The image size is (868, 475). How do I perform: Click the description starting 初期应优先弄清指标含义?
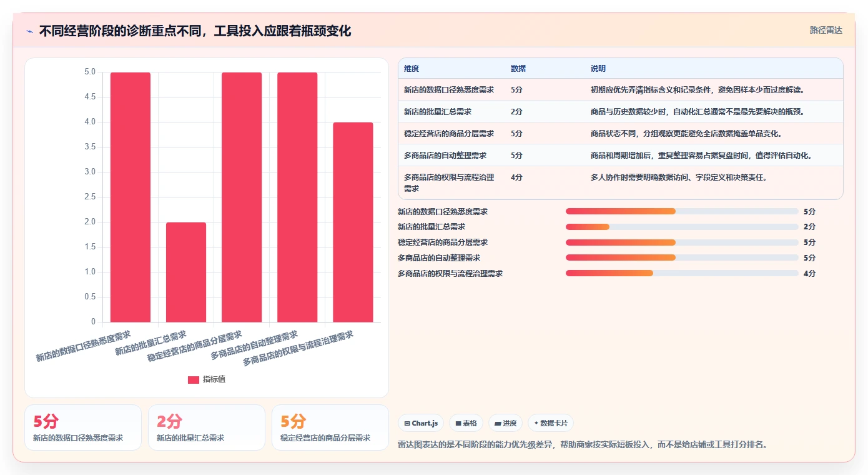coord(698,90)
